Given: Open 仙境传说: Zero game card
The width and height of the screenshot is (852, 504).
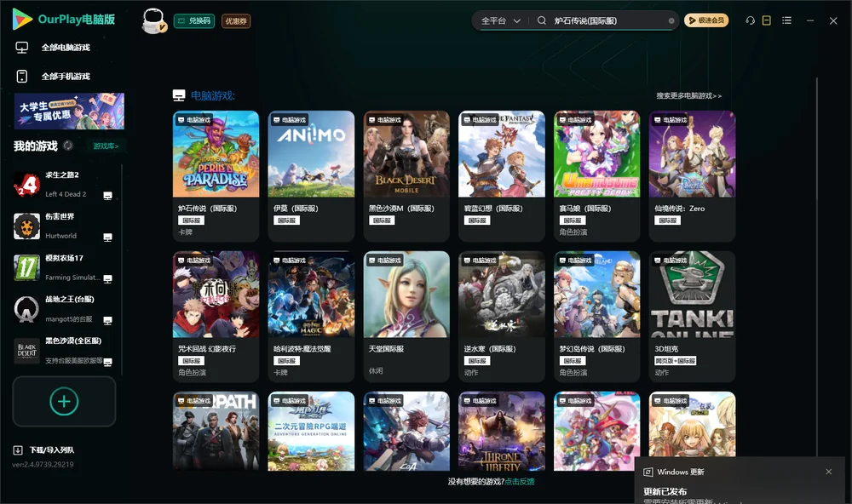Looking at the screenshot, I should coord(692,176).
